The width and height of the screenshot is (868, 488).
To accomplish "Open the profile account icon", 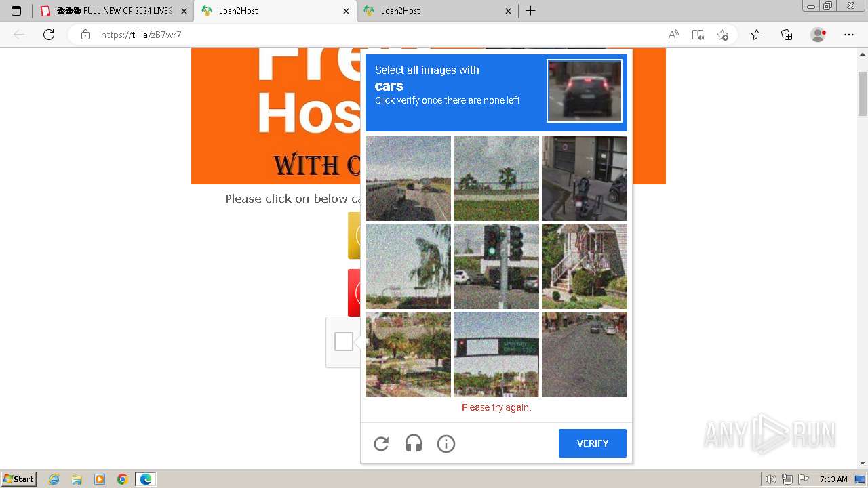I will [x=818, y=35].
